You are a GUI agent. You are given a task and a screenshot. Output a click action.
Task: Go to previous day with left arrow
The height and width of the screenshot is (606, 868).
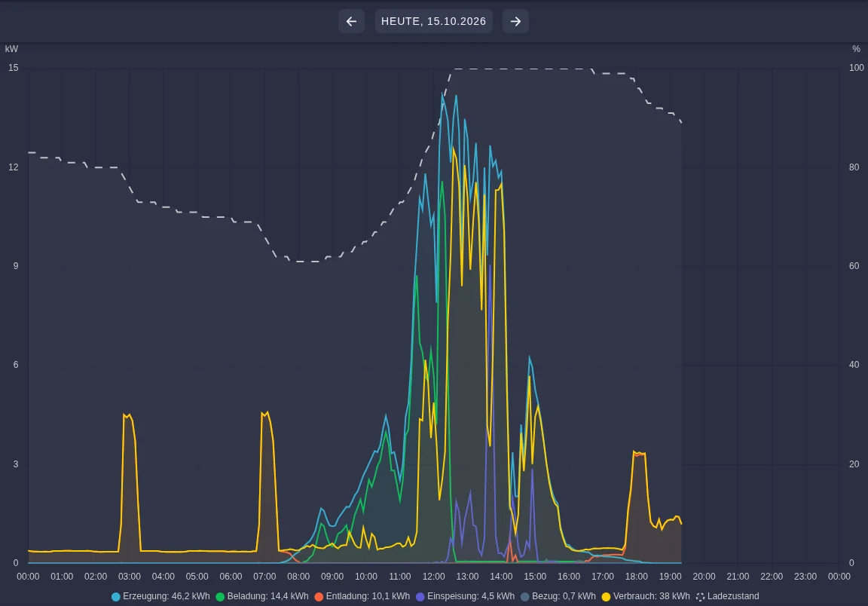tap(351, 21)
